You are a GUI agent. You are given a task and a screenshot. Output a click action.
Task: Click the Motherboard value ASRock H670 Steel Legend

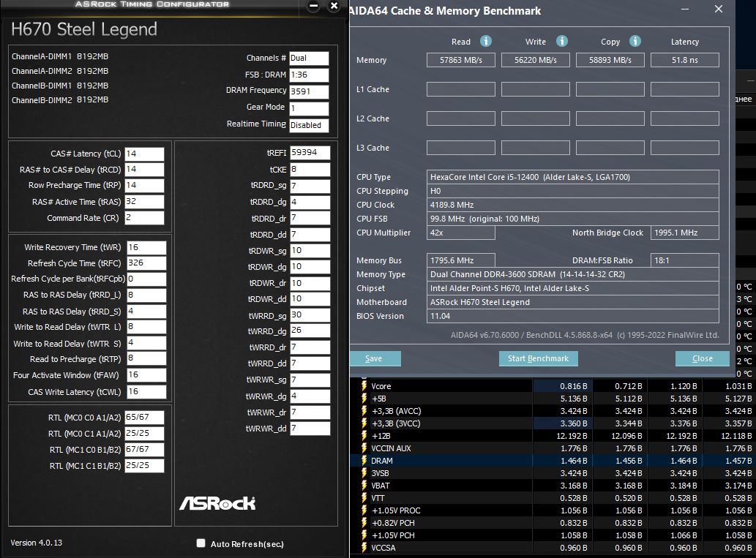[x=573, y=302]
